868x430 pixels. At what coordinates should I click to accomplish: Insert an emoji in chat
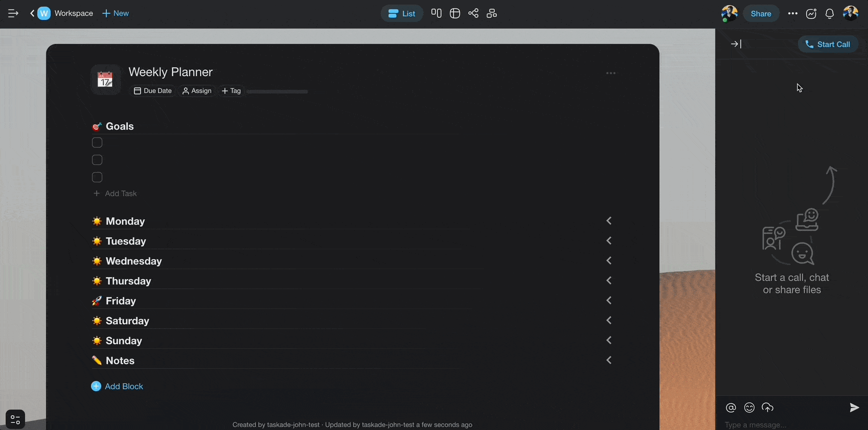pyautogui.click(x=749, y=408)
